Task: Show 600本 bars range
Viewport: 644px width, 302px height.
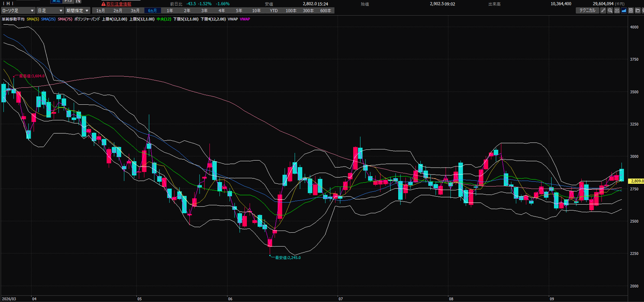Action: tap(326, 10)
